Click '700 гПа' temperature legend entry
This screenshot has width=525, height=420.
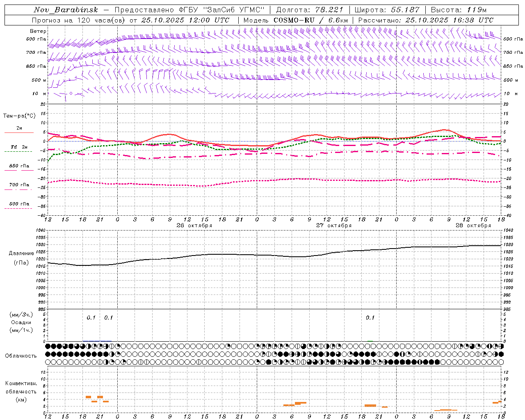[x=19, y=185]
